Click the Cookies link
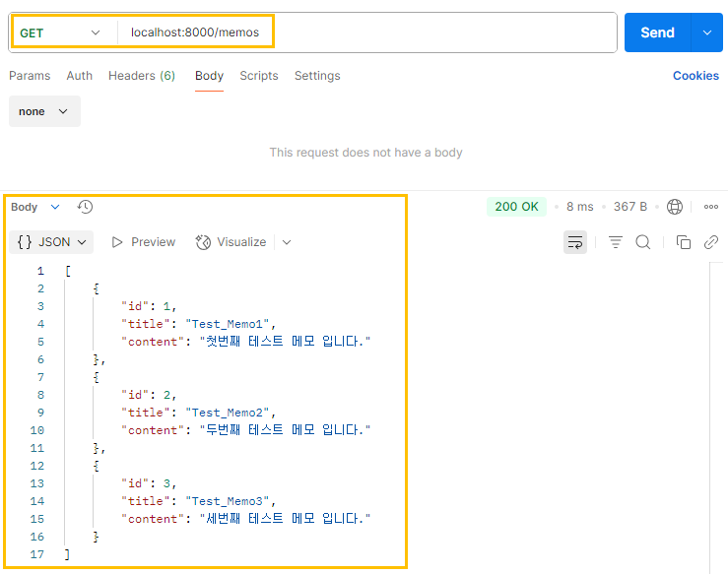The height and width of the screenshot is (574, 728). tap(695, 76)
